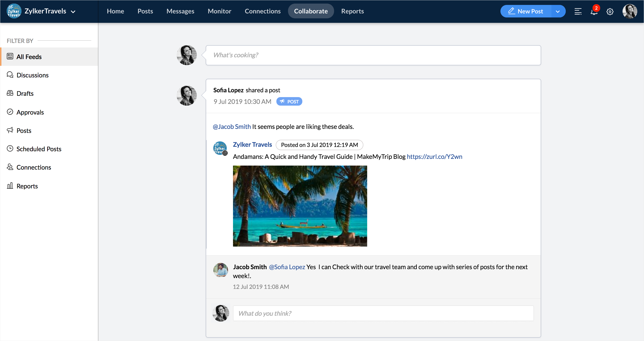Click the @Jacob Smith mention link
Image resolution: width=644 pixels, height=341 pixels.
(x=231, y=127)
